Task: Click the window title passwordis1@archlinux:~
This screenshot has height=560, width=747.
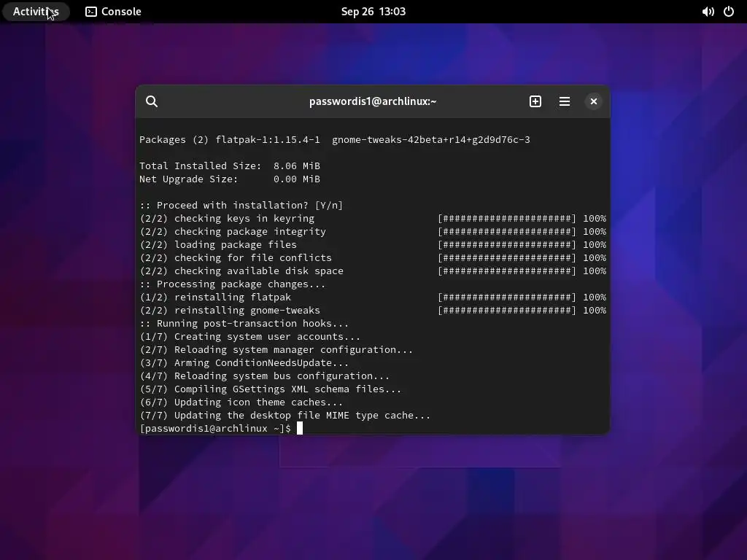Action: [373, 101]
